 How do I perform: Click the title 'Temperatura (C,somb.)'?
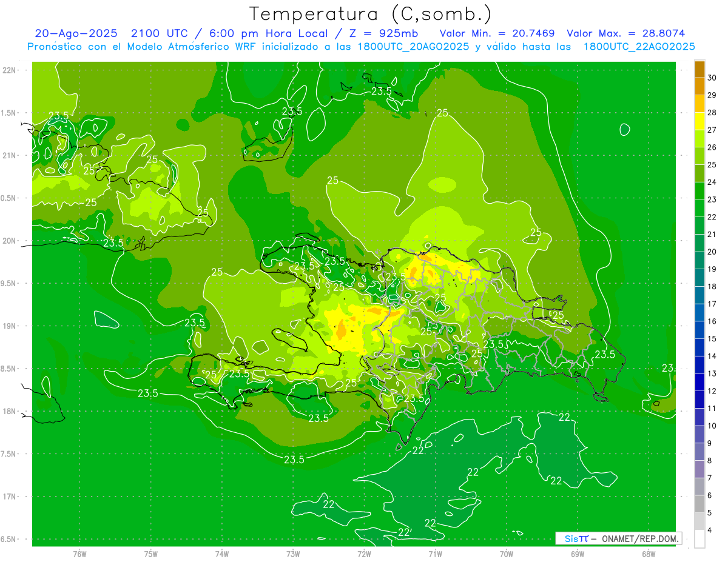[x=371, y=14]
